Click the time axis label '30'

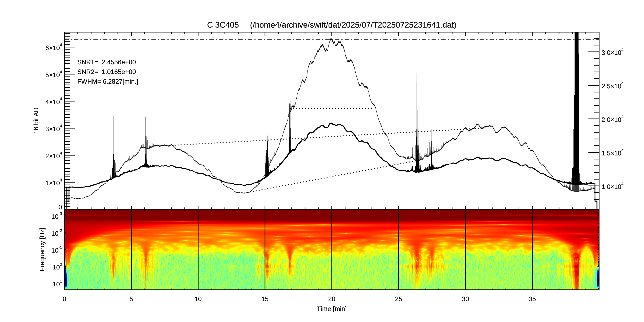(x=465, y=299)
